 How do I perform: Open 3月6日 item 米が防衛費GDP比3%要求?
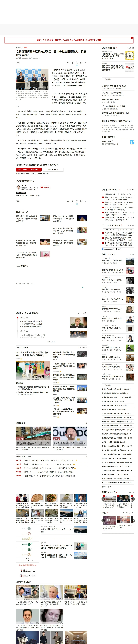32,321
